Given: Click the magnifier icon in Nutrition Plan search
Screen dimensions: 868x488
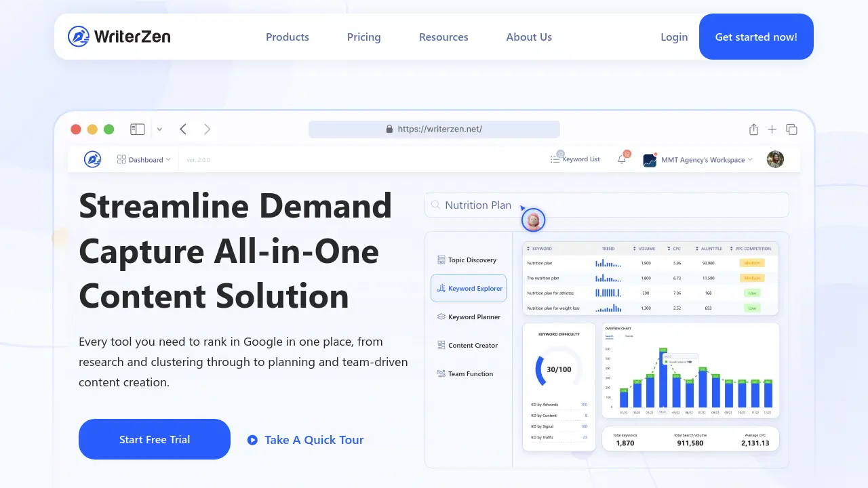Looking at the screenshot, I should [436, 205].
